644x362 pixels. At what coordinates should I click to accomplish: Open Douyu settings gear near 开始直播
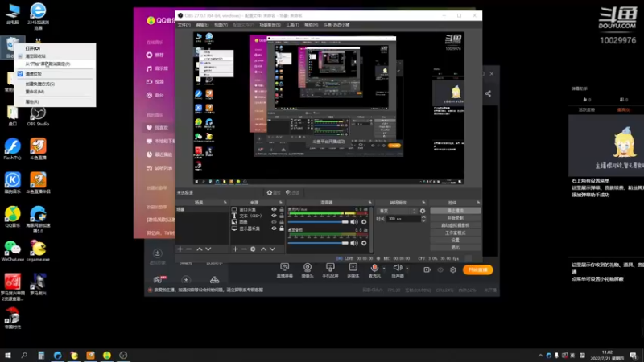pyautogui.click(x=453, y=270)
